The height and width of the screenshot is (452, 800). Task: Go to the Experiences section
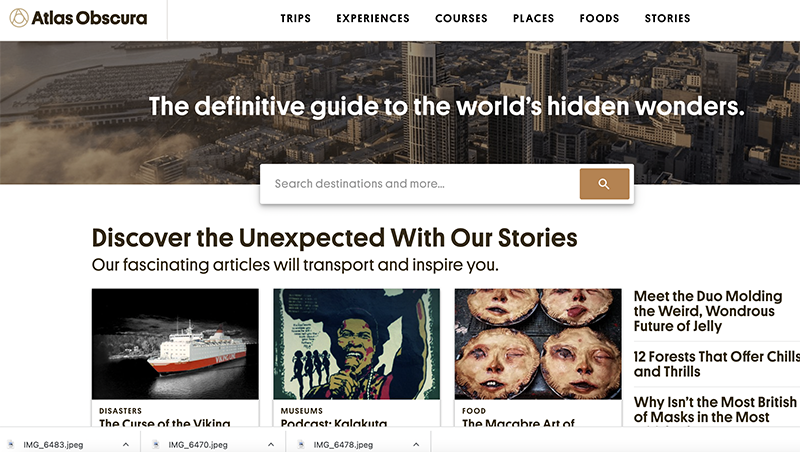pos(373,18)
